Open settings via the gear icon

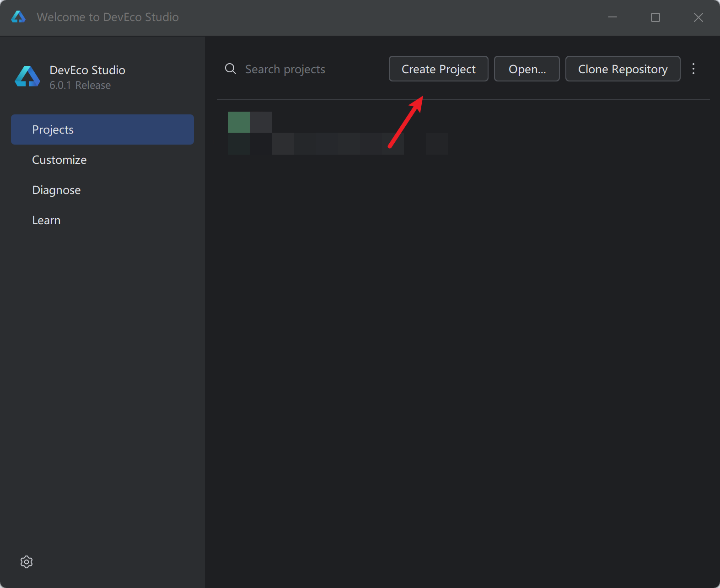point(27,562)
